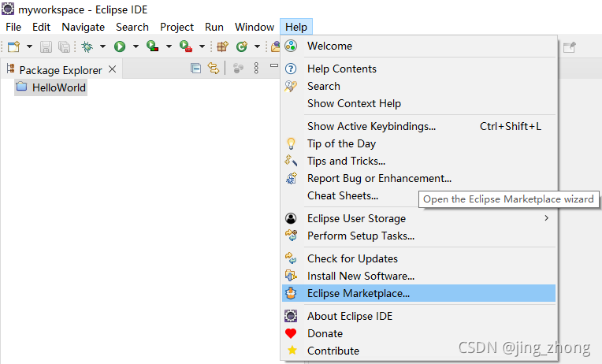Choose Install New Software...
This screenshot has width=602, height=364.
[418, 276]
